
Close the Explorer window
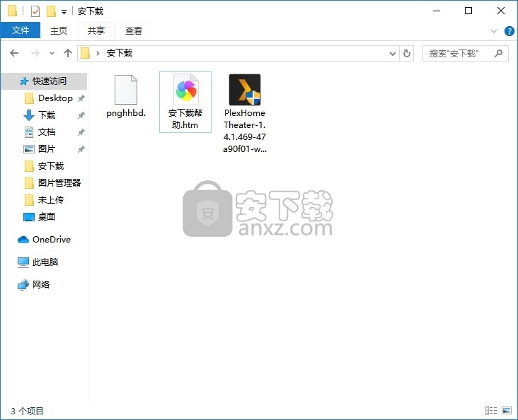pyautogui.click(x=501, y=11)
